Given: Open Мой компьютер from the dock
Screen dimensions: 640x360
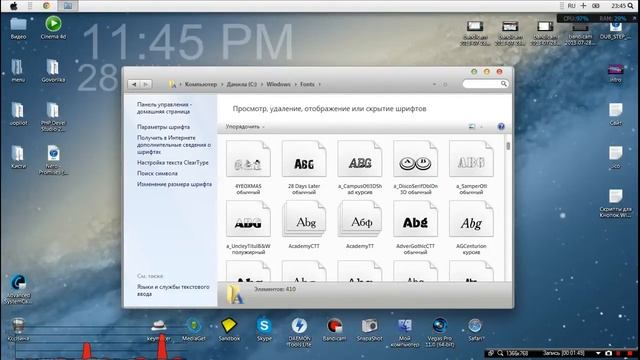Looking at the screenshot, I should click(404, 332).
